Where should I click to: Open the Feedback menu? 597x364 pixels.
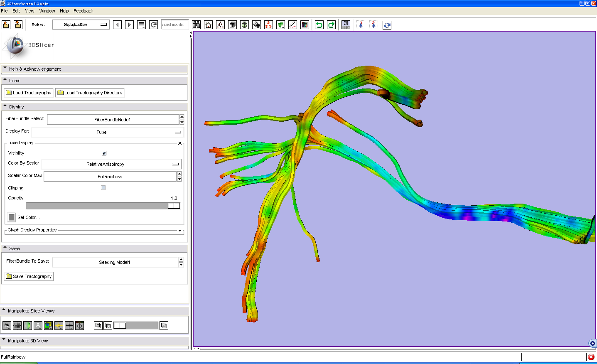tap(83, 11)
